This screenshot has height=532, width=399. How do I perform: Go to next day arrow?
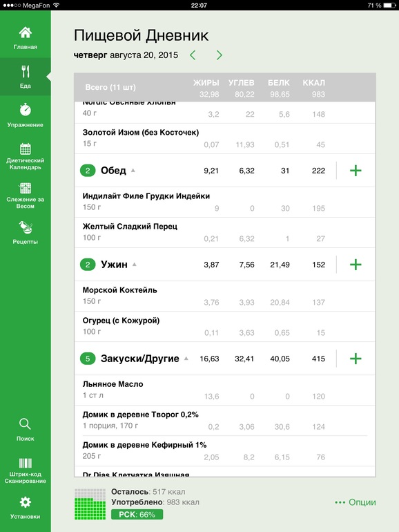click(x=220, y=55)
